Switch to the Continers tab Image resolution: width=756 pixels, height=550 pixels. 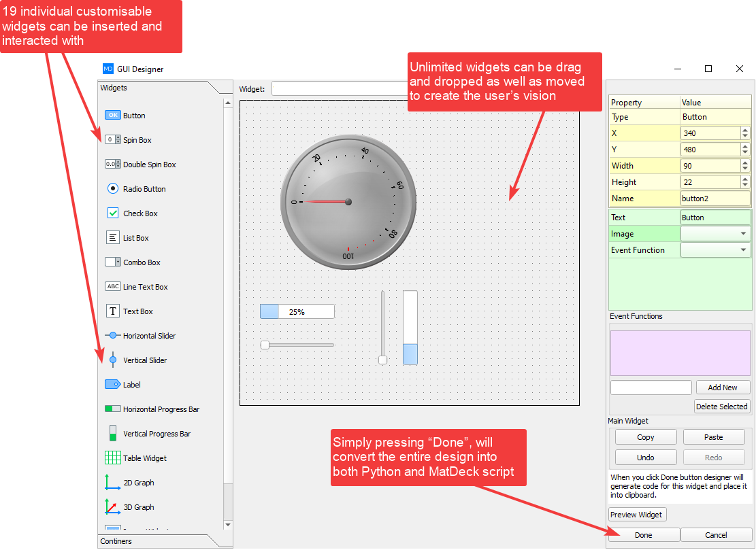pyautogui.click(x=116, y=541)
